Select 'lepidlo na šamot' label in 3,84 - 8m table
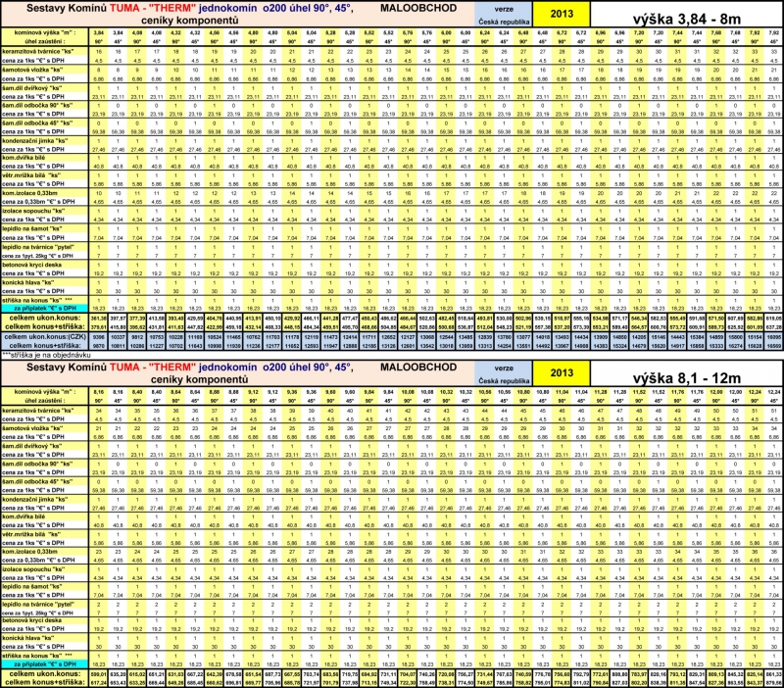 click(x=32, y=229)
